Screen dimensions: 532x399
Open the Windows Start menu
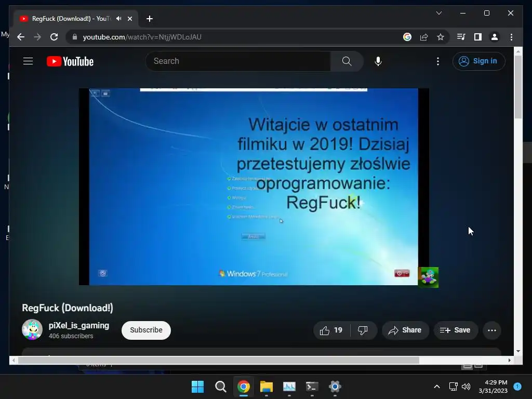click(197, 387)
